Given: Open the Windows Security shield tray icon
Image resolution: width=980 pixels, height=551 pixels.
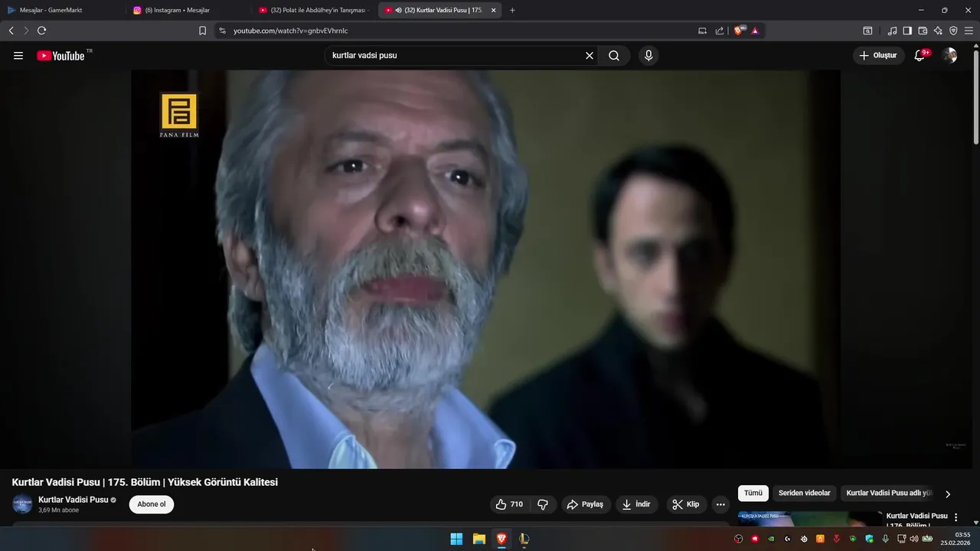Looking at the screenshot, I should [869, 539].
